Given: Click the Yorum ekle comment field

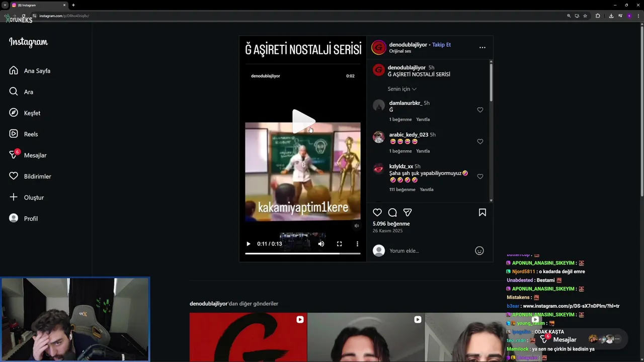Looking at the screenshot, I should 429,251.
